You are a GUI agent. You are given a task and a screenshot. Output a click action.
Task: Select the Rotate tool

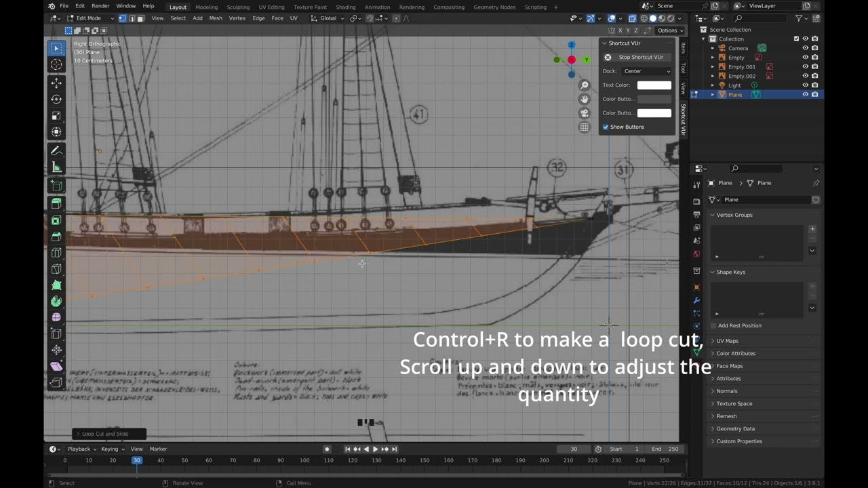coord(56,99)
